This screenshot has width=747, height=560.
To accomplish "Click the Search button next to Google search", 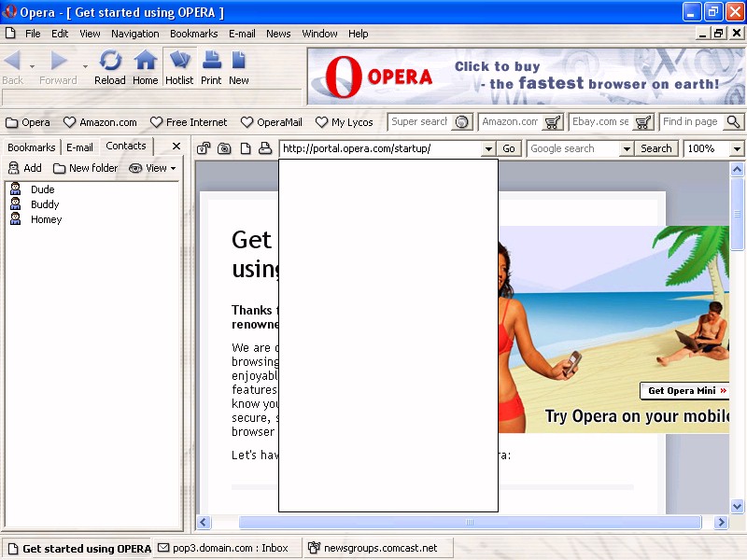I will click(655, 148).
